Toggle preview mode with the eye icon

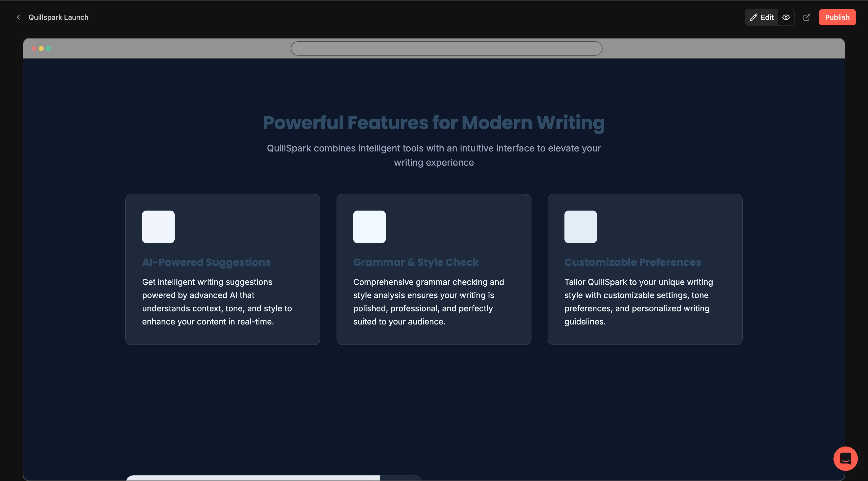click(786, 17)
